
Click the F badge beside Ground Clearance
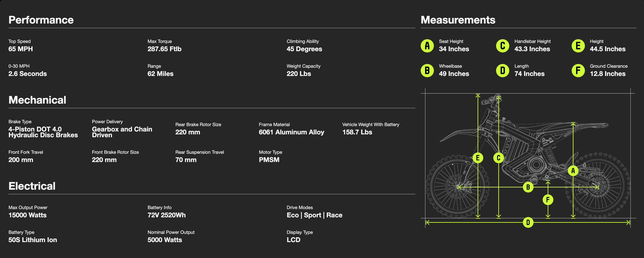[578, 70]
